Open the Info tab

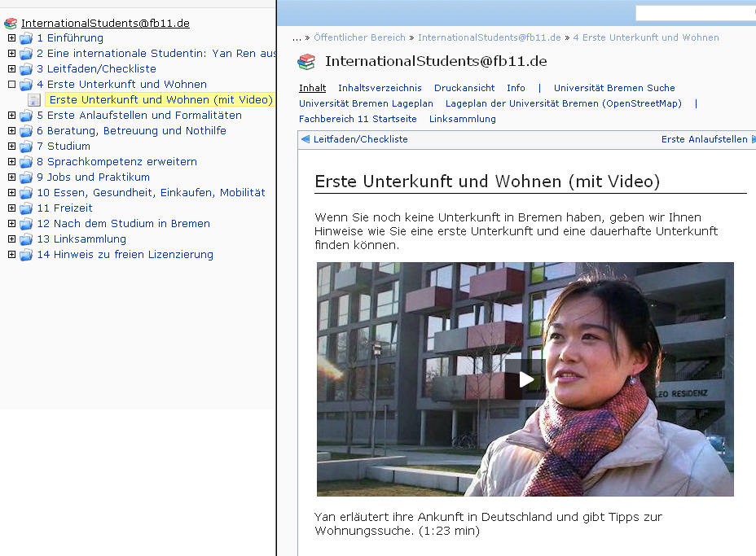point(516,88)
